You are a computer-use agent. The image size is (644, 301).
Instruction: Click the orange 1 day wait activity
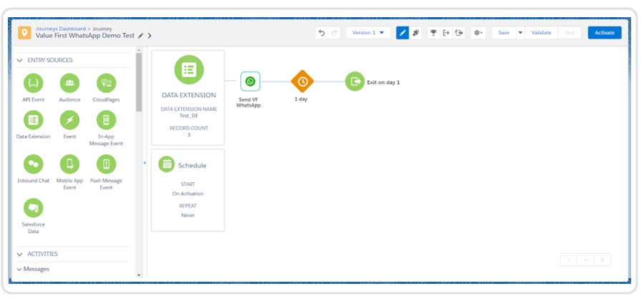[x=302, y=82]
